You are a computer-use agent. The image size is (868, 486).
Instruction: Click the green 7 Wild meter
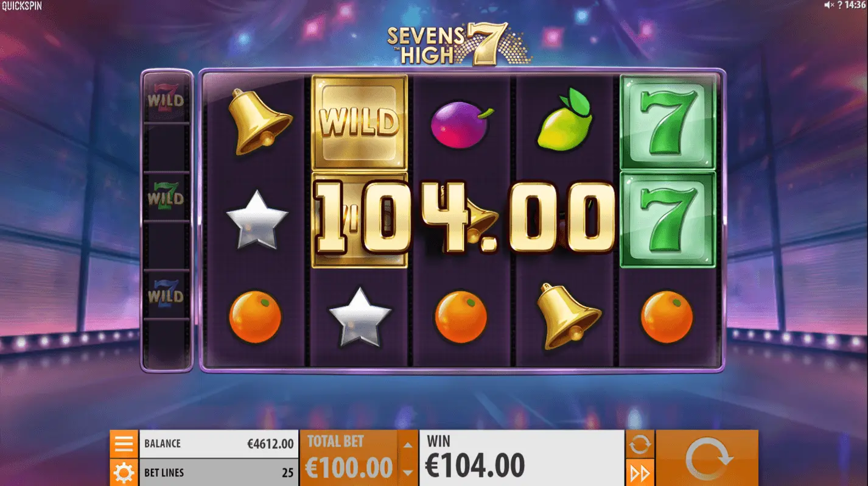tap(166, 196)
